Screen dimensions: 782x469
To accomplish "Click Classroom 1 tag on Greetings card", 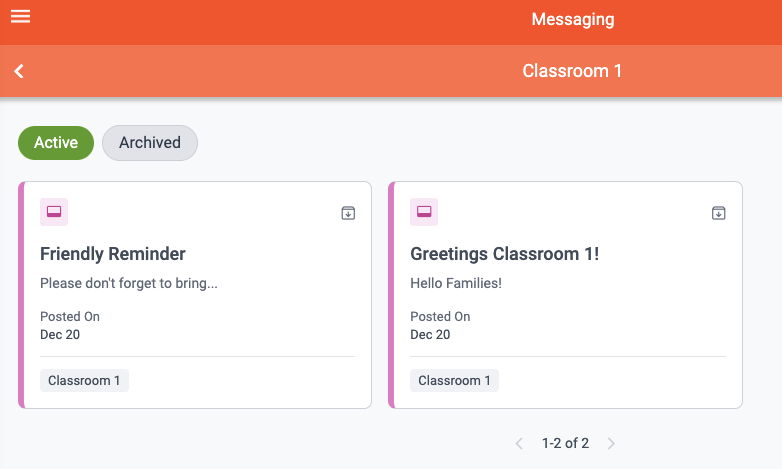I will click(454, 381).
